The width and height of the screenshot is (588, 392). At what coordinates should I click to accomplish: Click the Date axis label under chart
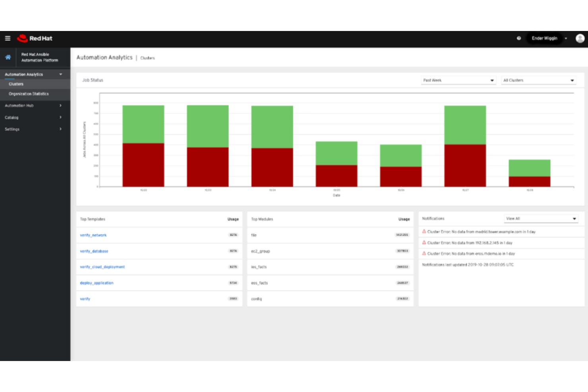(337, 195)
